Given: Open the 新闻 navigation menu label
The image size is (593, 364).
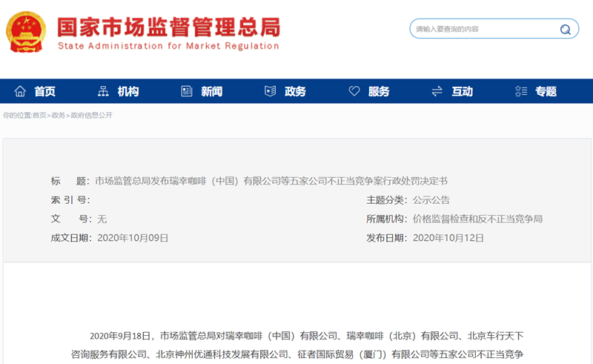Looking at the screenshot, I should click(212, 91).
